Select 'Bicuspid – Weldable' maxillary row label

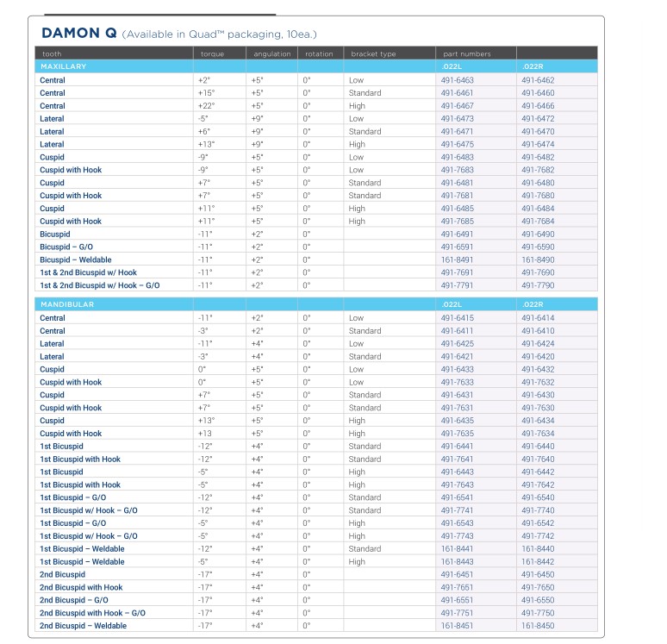[x=76, y=259]
